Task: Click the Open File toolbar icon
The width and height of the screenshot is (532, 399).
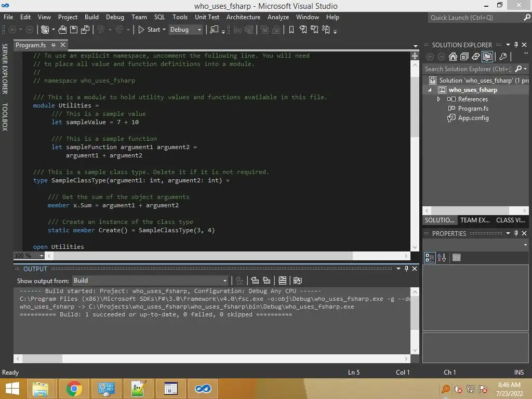Action: tap(62, 30)
